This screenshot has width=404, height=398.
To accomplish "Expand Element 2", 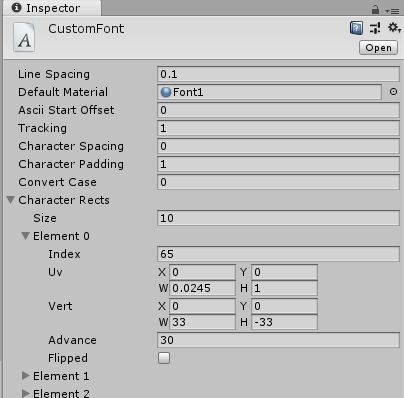I will [x=25, y=393].
